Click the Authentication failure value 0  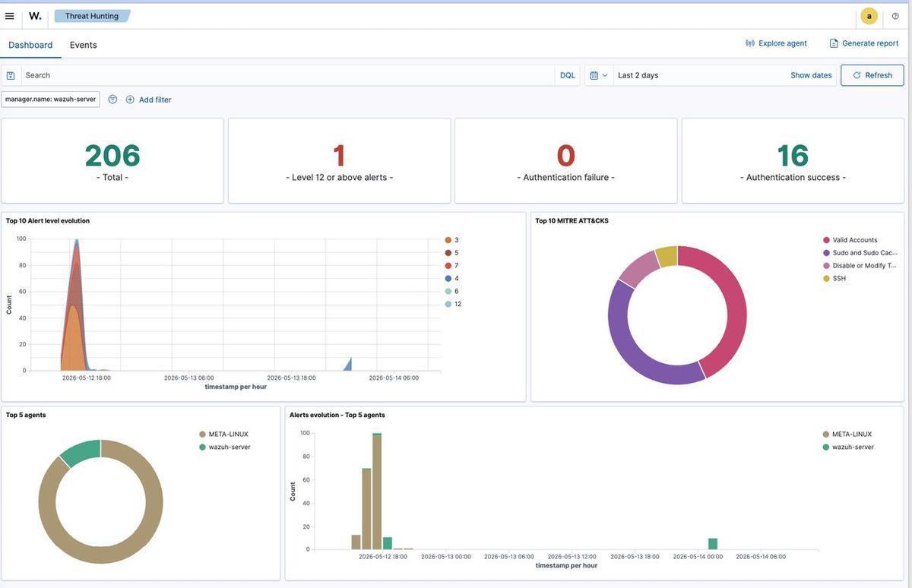(566, 156)
